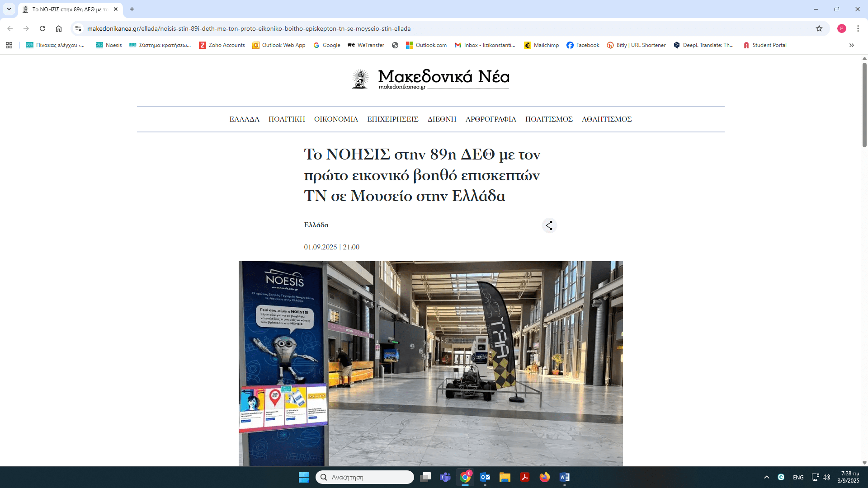Show hidden system tray icons
The image size is (868, 488).
767,477
